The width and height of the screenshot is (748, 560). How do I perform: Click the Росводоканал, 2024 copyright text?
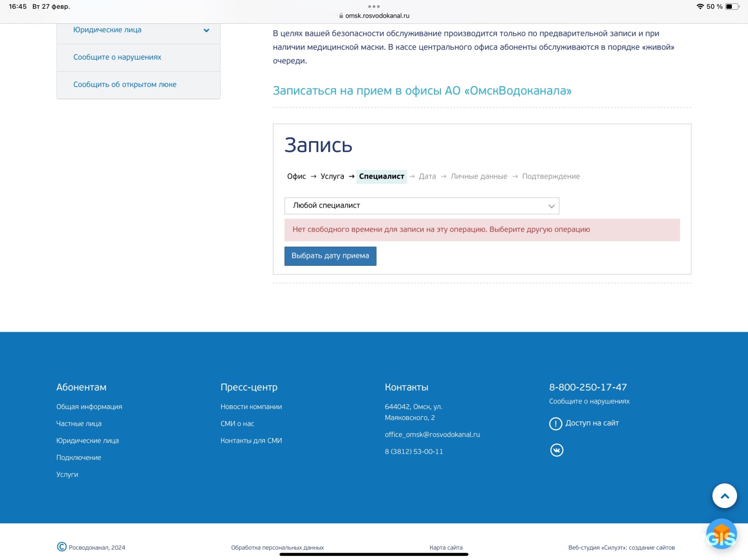point(97,548)
